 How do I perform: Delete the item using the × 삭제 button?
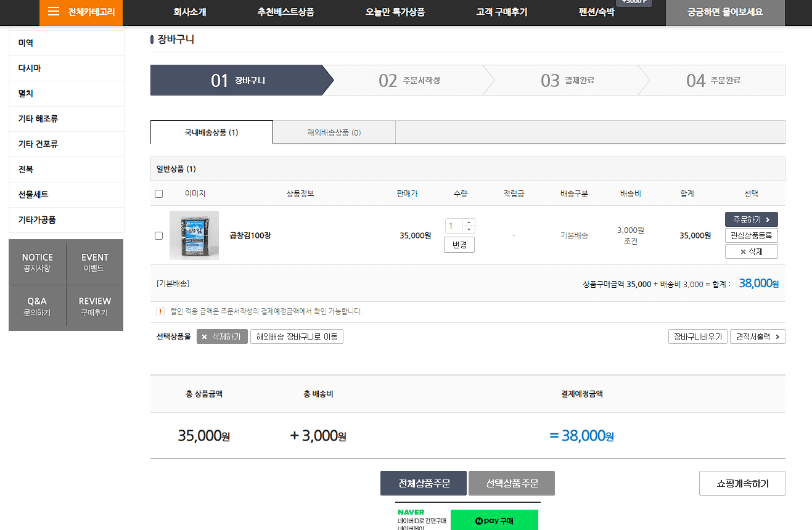coord(751,251)
